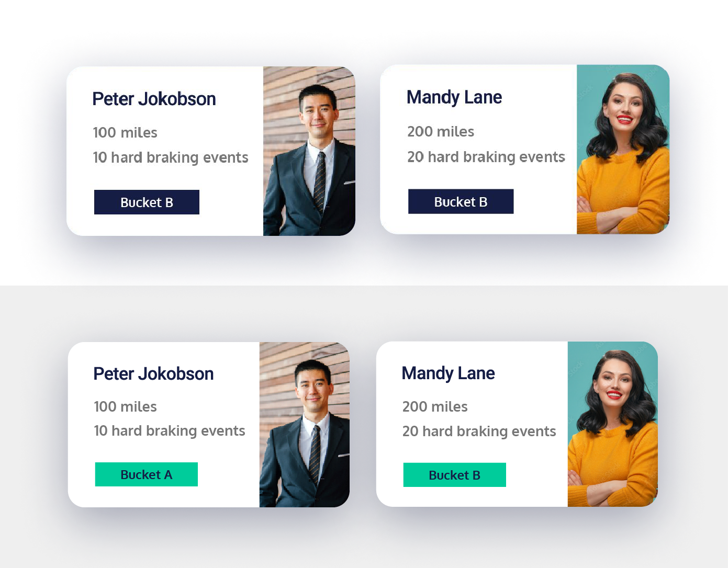Viewport: 728px width, 568px height.
Task: Click Mandy Lane's green Bucket B button
Action: (x=454, y=475)
